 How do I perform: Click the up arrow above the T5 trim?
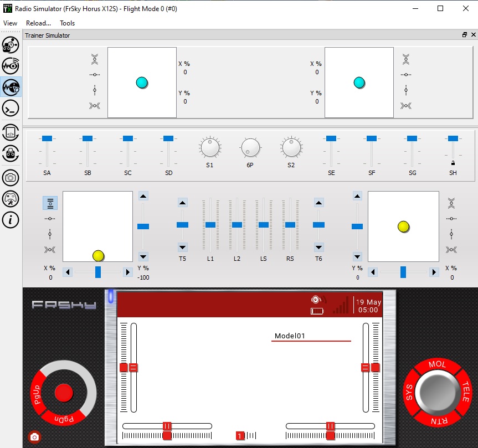point(182,202)
